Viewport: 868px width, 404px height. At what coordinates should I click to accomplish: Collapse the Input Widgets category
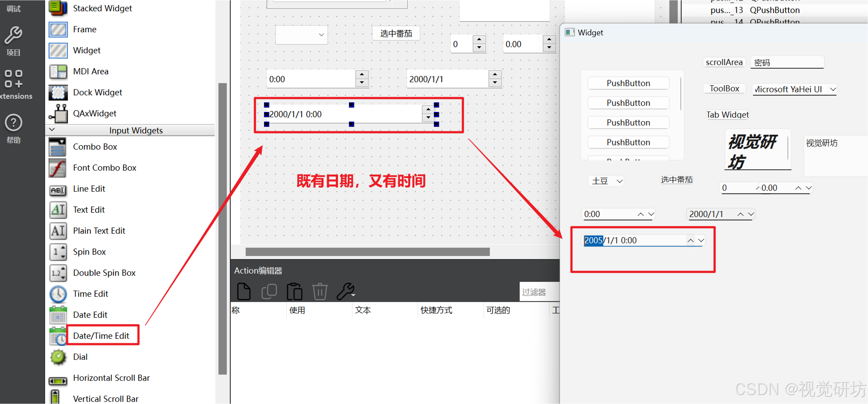(52, 130)
